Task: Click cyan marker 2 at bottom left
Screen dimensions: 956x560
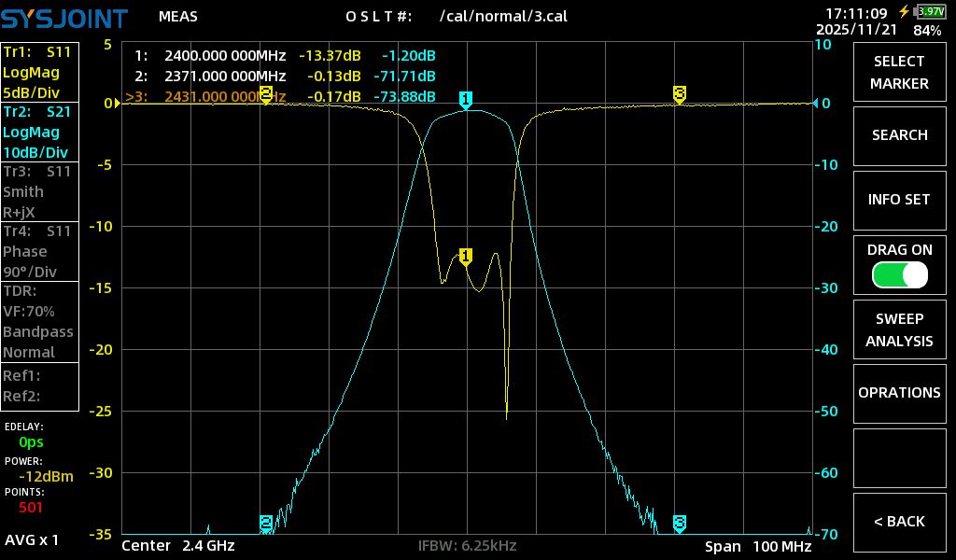Action: tap(266, 522)
